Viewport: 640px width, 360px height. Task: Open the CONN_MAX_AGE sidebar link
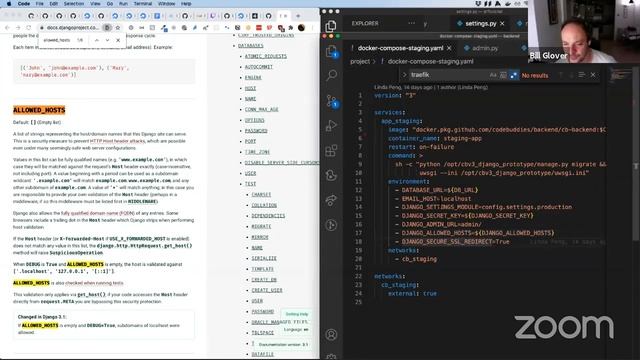click(x=262, y=109)
